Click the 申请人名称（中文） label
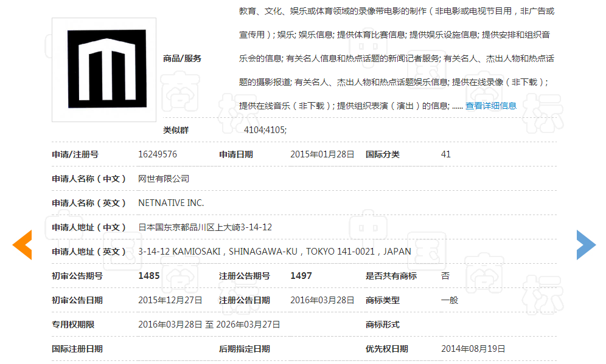The width and height of the screenshot is (606, 364). point(89,179)
